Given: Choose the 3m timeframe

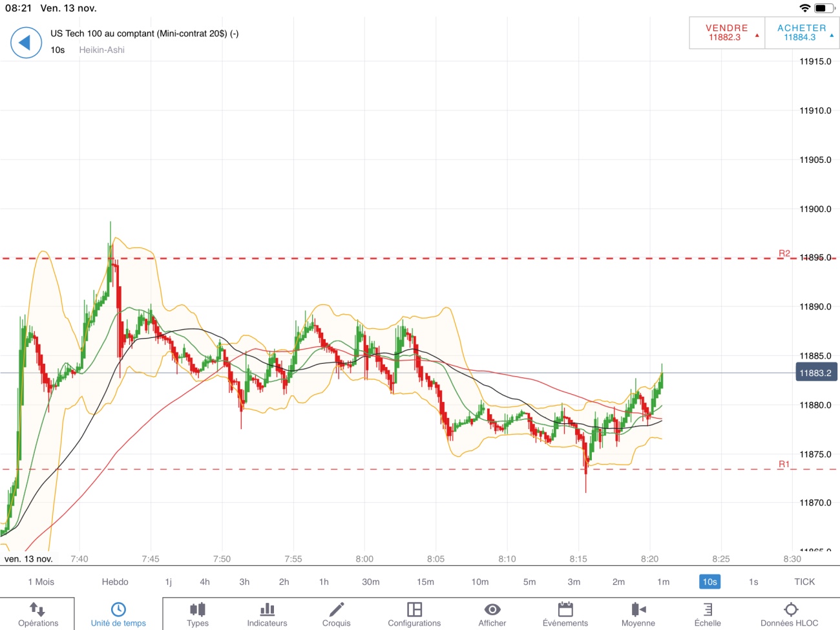Looking at the screenshot, I should pyautogui.click(x=574, y=582).
